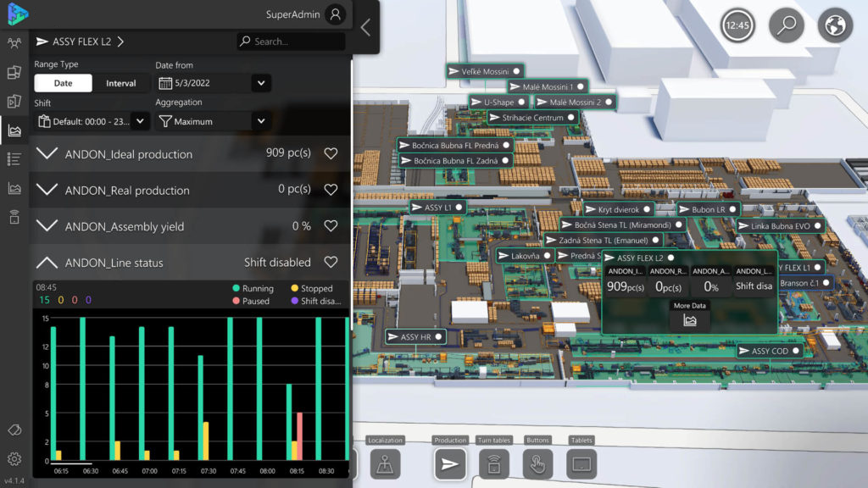The width and height of the screenshot is (868, 488).
Task: Click the Buttons toolbar icon
Action: click(537, 463)
